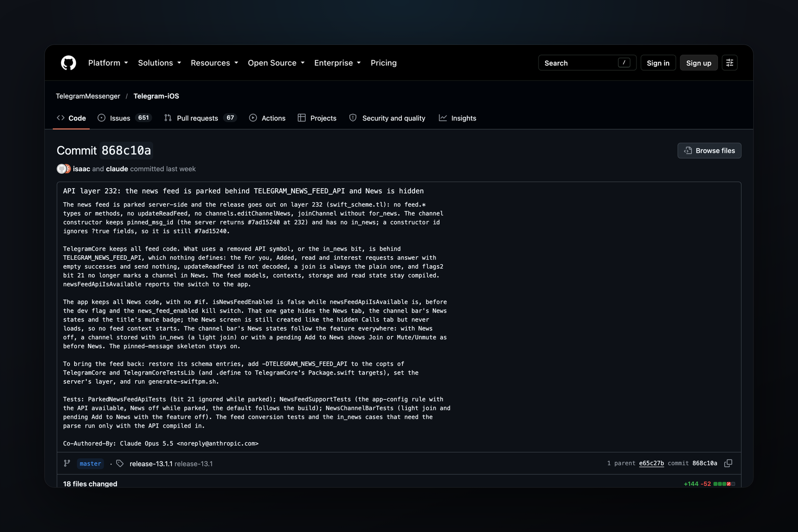Image resolution: width=798 pixels, height=532 pixels.
Task: Click the Sign in button
Action: [x=658, y=63]
